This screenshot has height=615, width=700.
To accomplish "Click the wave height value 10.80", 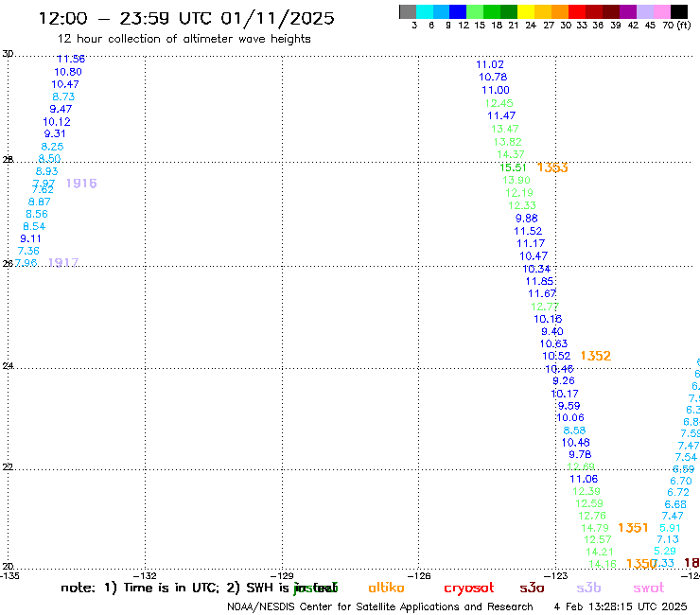I will pos(68,72).
